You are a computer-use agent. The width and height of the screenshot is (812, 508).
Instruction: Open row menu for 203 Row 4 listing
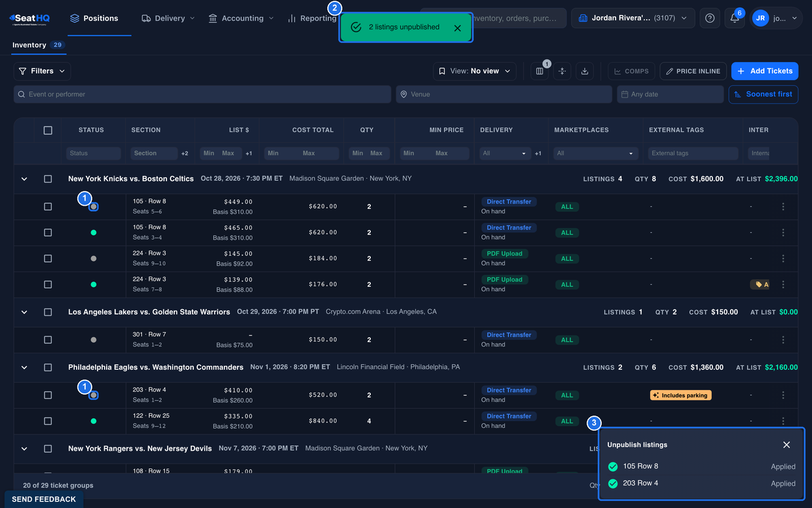pos(783,395)
